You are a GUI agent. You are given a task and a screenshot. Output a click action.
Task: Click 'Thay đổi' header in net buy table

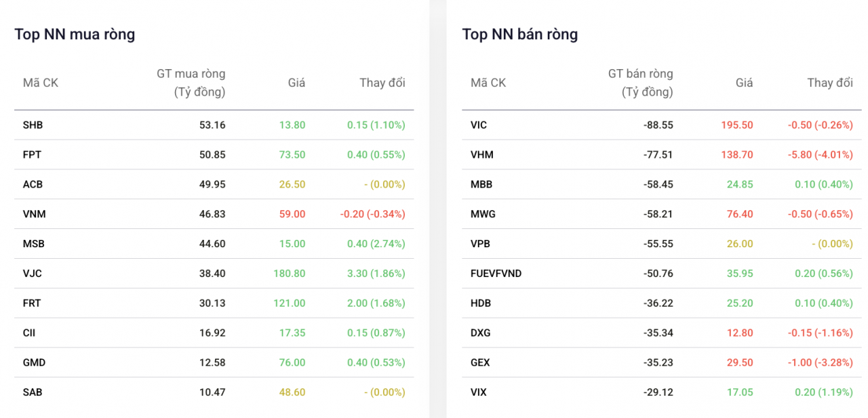pos(382,83)
